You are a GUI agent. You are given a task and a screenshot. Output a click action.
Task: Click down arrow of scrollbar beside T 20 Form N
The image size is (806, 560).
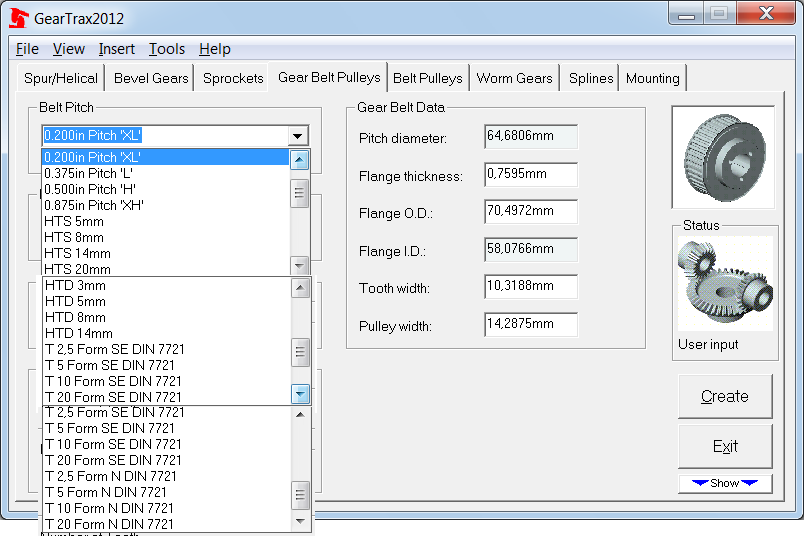(x=301, y=521)
